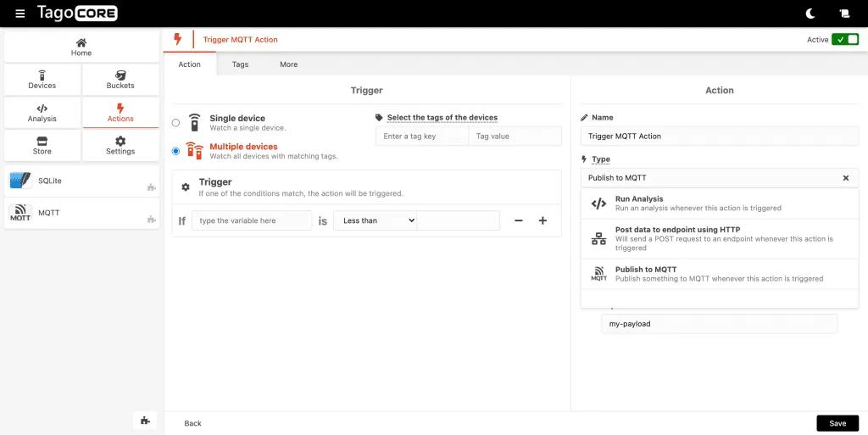868x435 pixels.
Task: Click the minus icon to remove condition
Action: (x=519, y=220)
